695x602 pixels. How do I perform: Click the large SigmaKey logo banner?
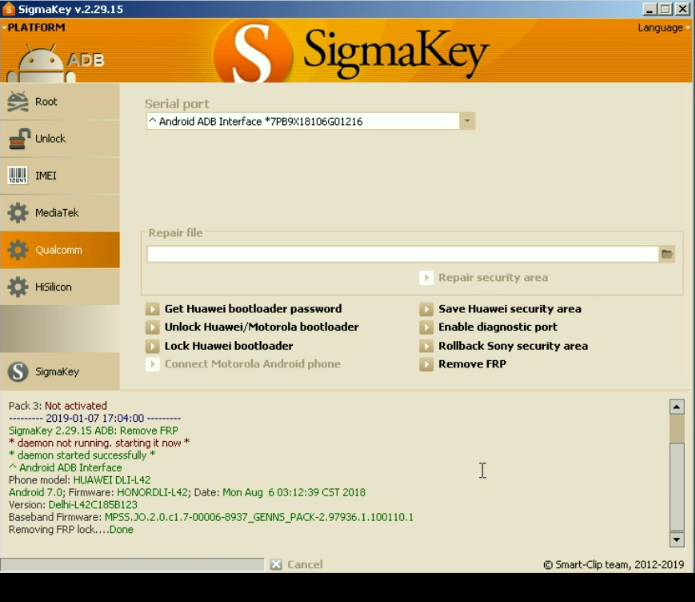(351, 51)
